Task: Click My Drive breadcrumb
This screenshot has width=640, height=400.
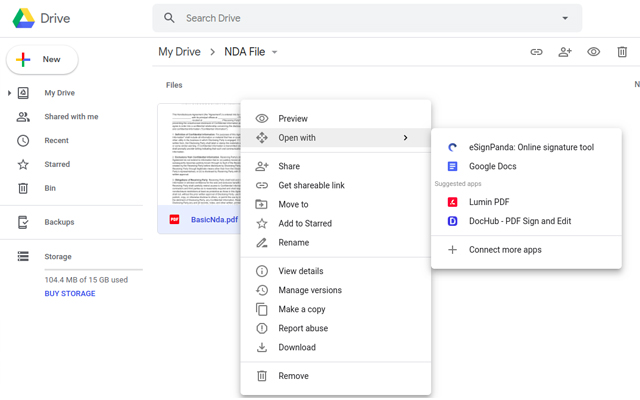Action: [180, 52]
